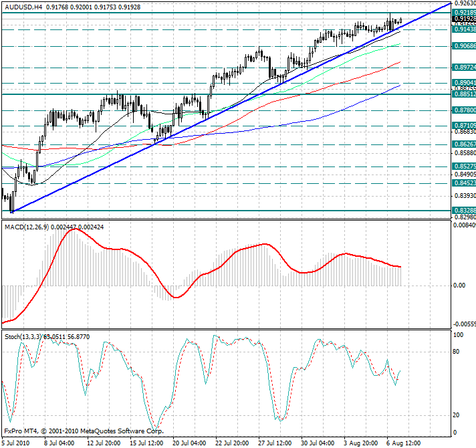Click the 0.8328 price level label
Image resolution: width=476 pixels, height=448 pixels.
click(464, 211)
